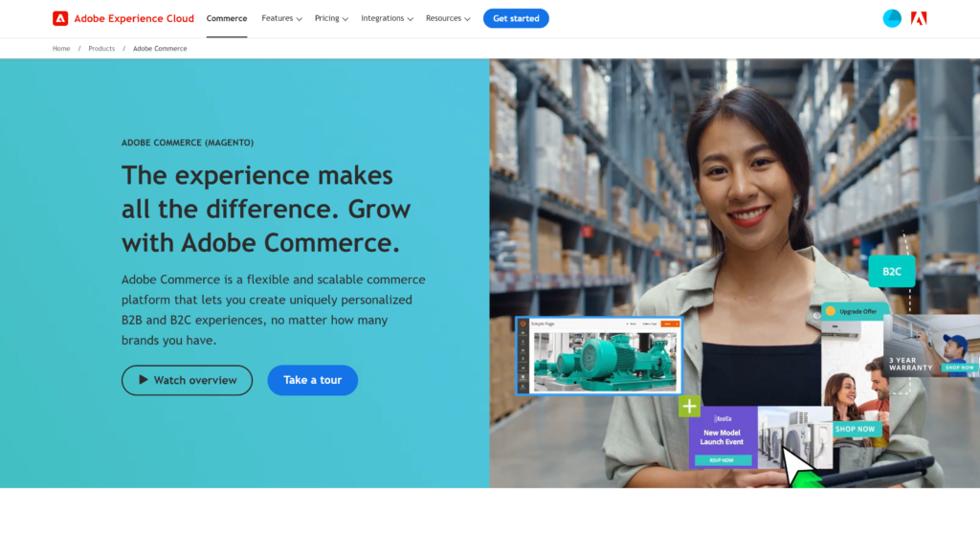The width and height of the screenshot is (980, 535).
Task: Select the Commerce tab in navigation
Action: [227, 19]
